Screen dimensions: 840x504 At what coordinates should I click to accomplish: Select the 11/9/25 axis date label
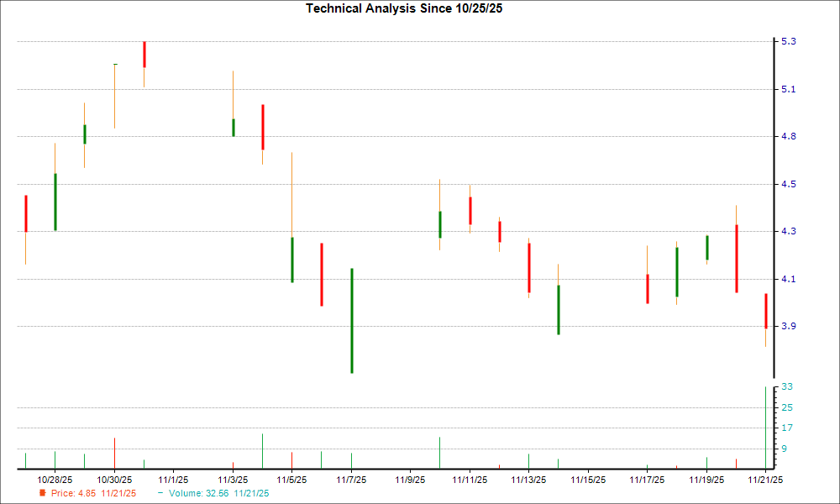click(x=411, y=476)
